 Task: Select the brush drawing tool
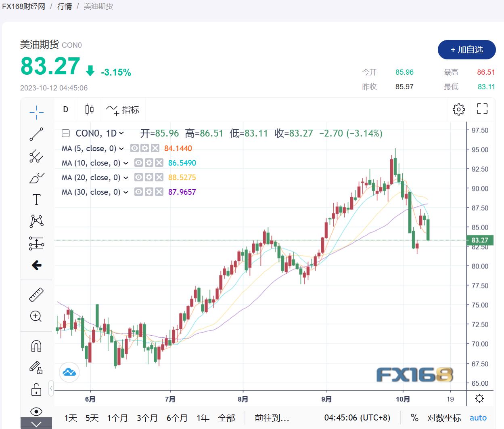pos(36,178)
